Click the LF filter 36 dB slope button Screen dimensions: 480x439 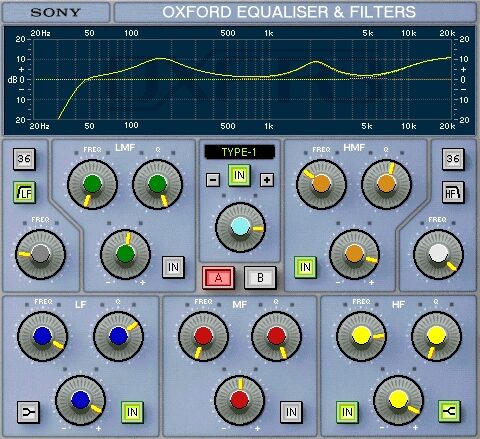click(24, 159)
